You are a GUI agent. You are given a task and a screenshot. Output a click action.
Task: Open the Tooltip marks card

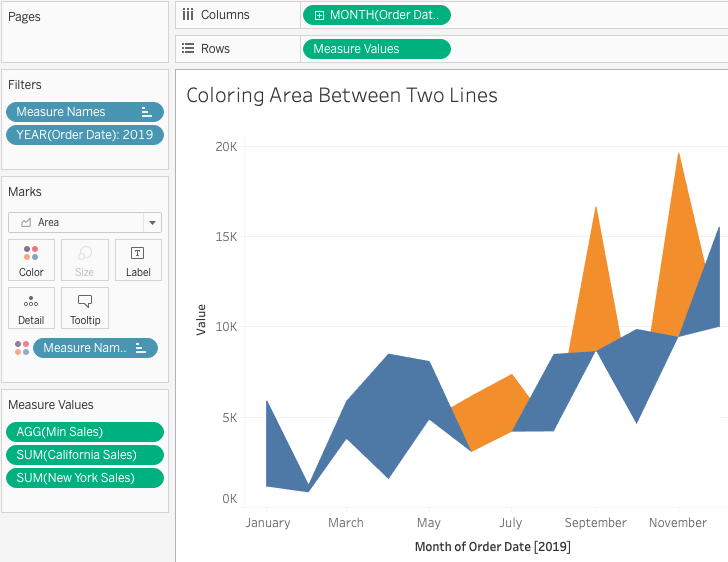click(x=84, y=308)
